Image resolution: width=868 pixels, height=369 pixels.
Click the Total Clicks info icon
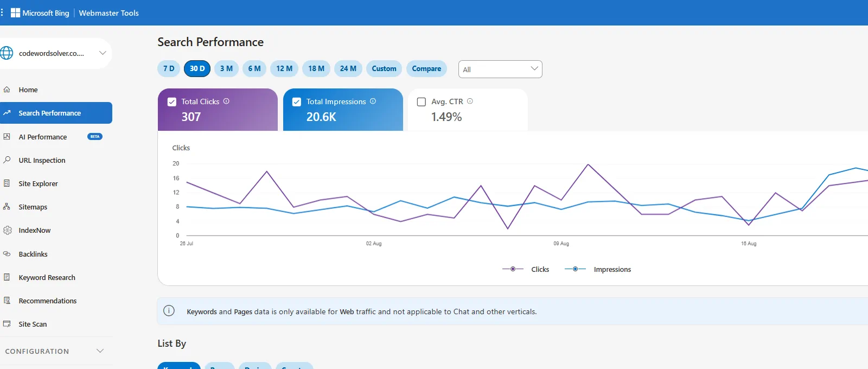click(x=226, y=101)
